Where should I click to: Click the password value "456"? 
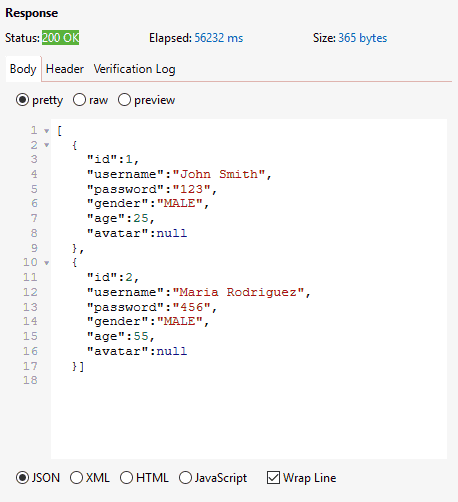(192, 307)
